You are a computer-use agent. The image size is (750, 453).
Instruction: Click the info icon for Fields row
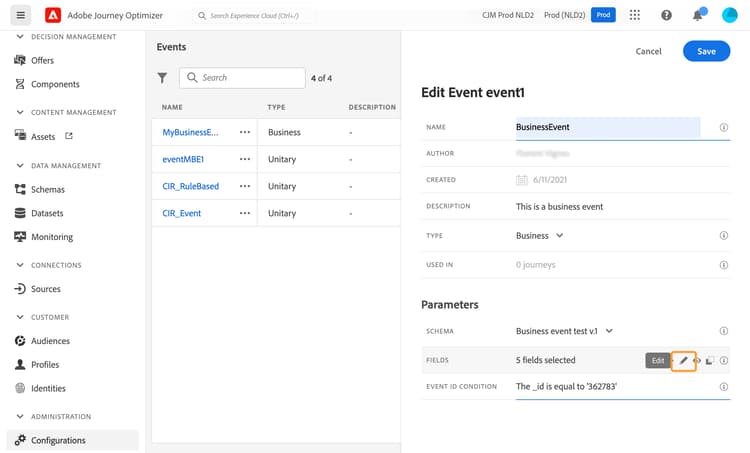coord(724,361)
